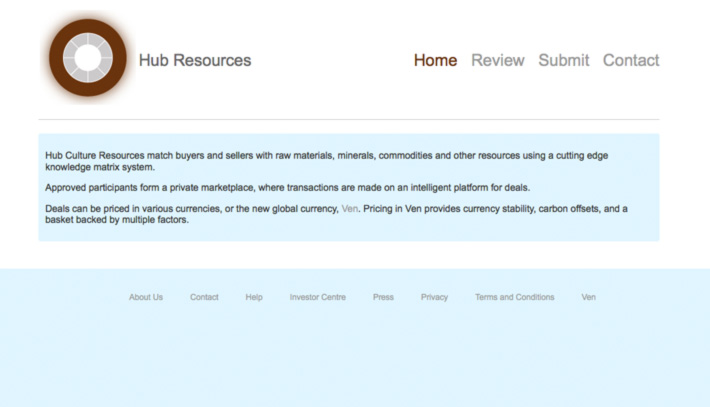
Task: Click the Ven link in the footer
Action: [x=588, y=297]
